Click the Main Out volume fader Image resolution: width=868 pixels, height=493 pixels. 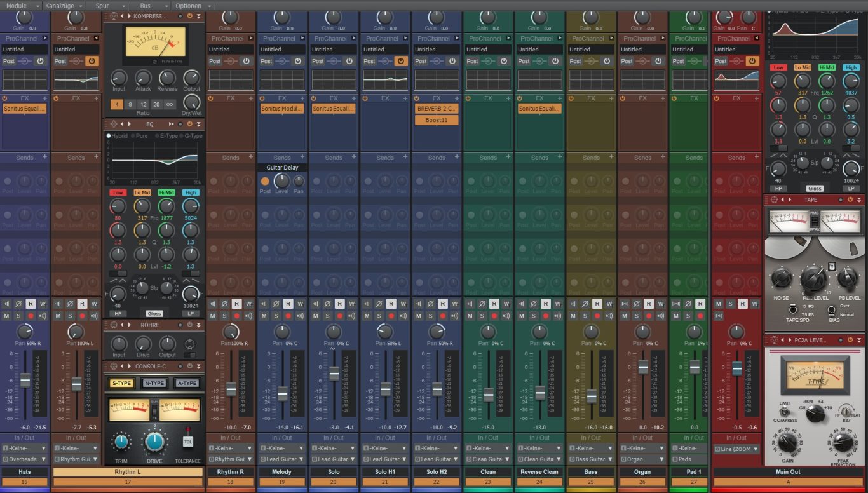click(x=737, y=368)
